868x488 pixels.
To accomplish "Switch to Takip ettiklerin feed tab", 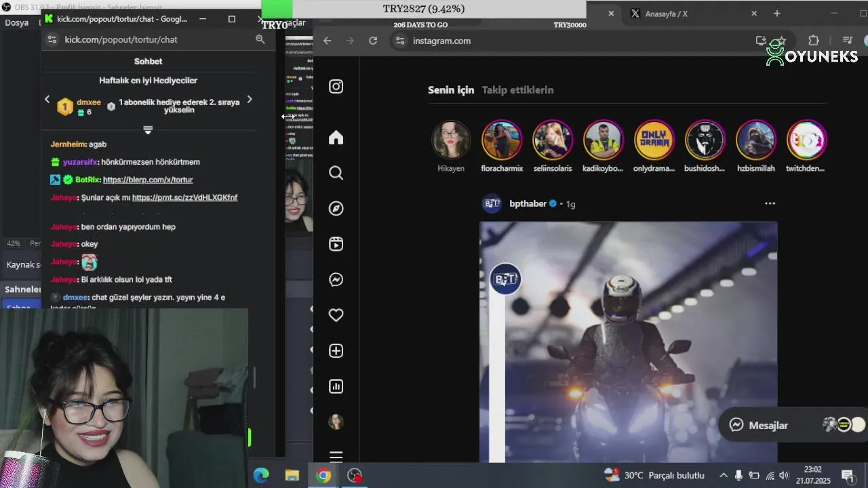I will (517, 89).
